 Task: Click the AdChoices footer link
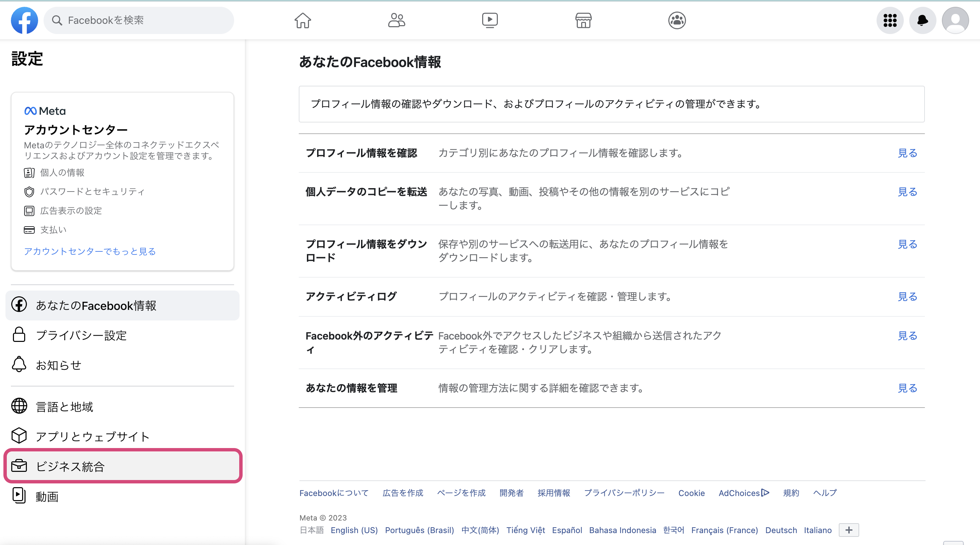(744, 493)
